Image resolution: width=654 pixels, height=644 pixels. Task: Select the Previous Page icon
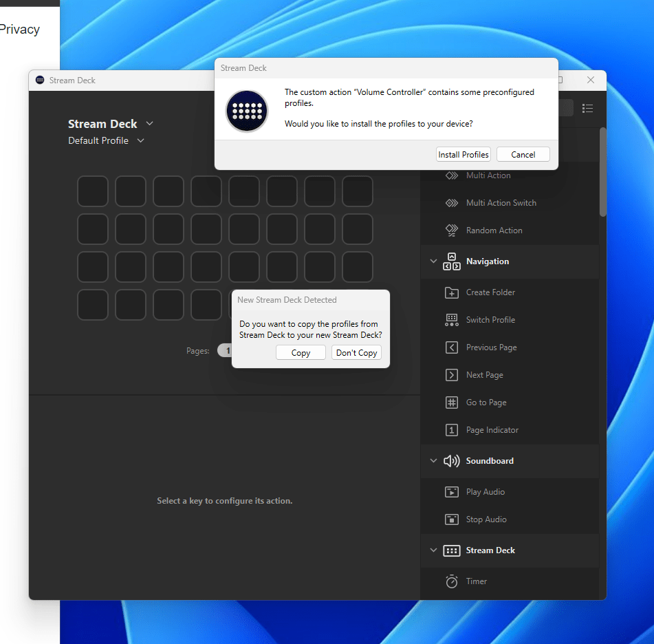point(452,347)
